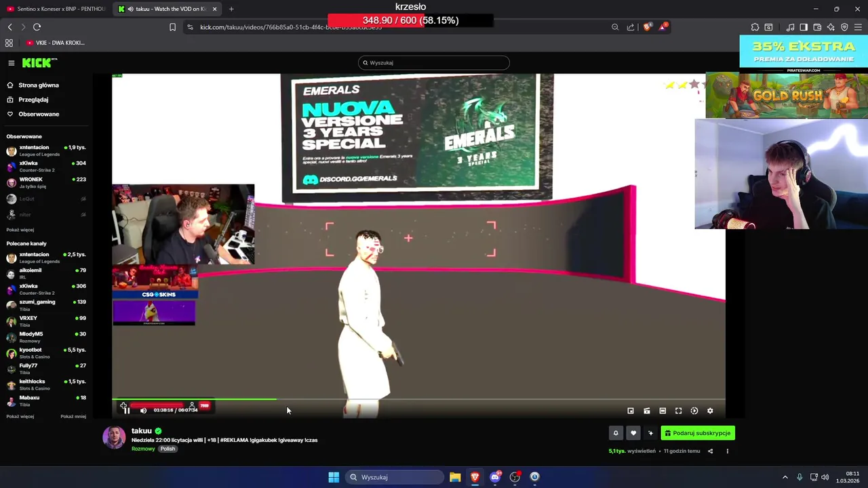Open a new browser tab
The width and height of the screenshot is (868, 488).
231,9
